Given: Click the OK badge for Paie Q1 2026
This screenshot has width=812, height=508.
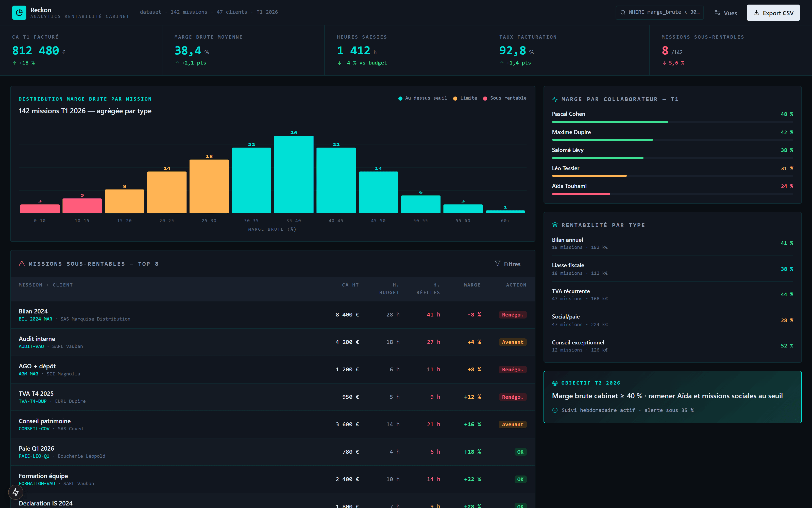Looking at the screenshot, I should click(x=520, y=452).
